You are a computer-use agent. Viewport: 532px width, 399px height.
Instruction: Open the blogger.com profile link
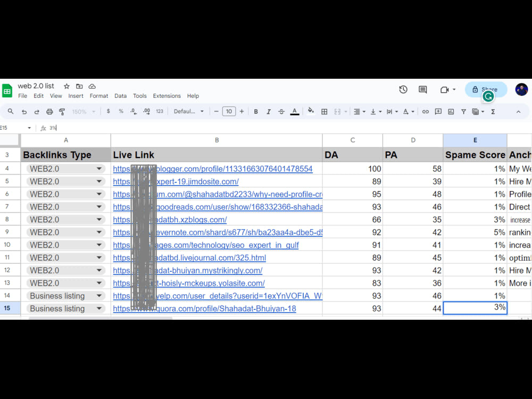click(213, 169)
